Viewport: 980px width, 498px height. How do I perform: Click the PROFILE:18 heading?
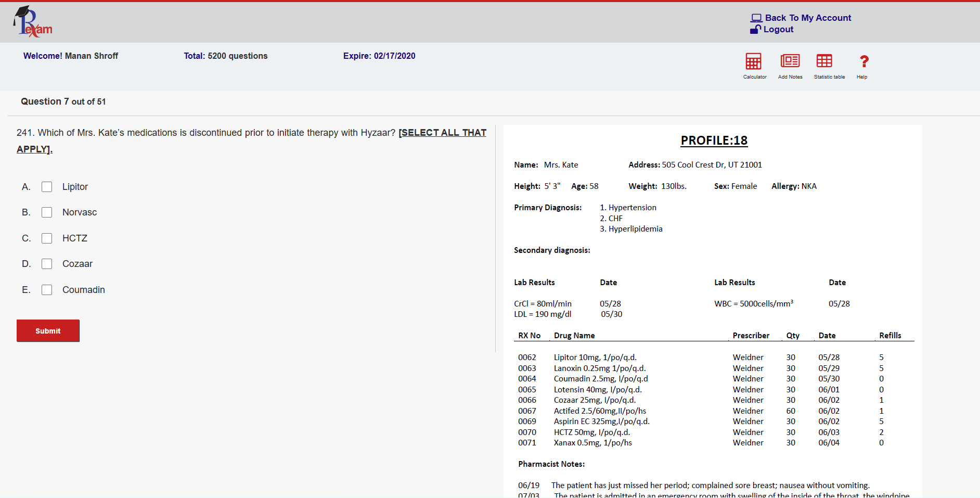click(x=714, y=141)
